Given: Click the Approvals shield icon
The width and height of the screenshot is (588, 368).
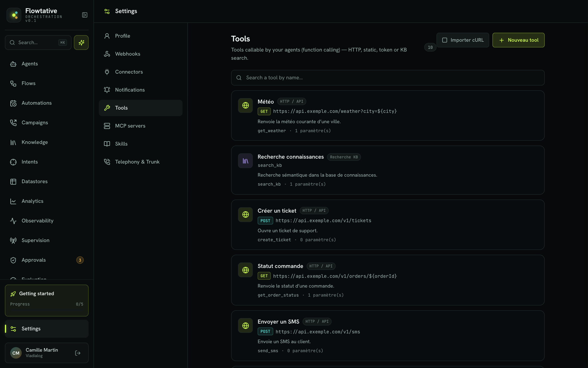Looking at the screenshot, I should tap(13, 260).
